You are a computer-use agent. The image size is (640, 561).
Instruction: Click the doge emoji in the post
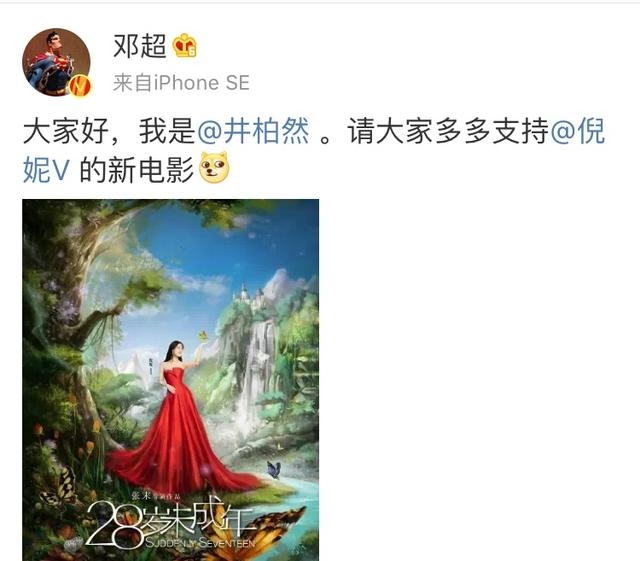tap(214, 167)
